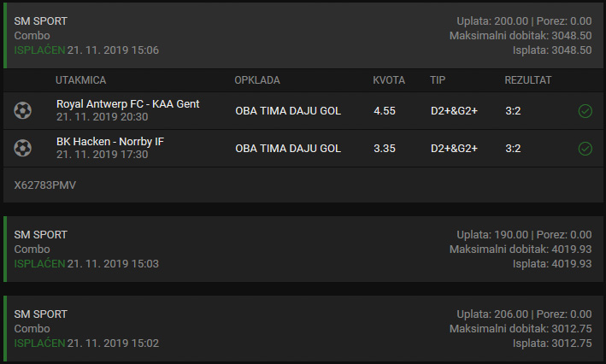Select the BK Hacken - Norrby IF match
The height and width of the screenshot is (364, 606).
(110, 142)
